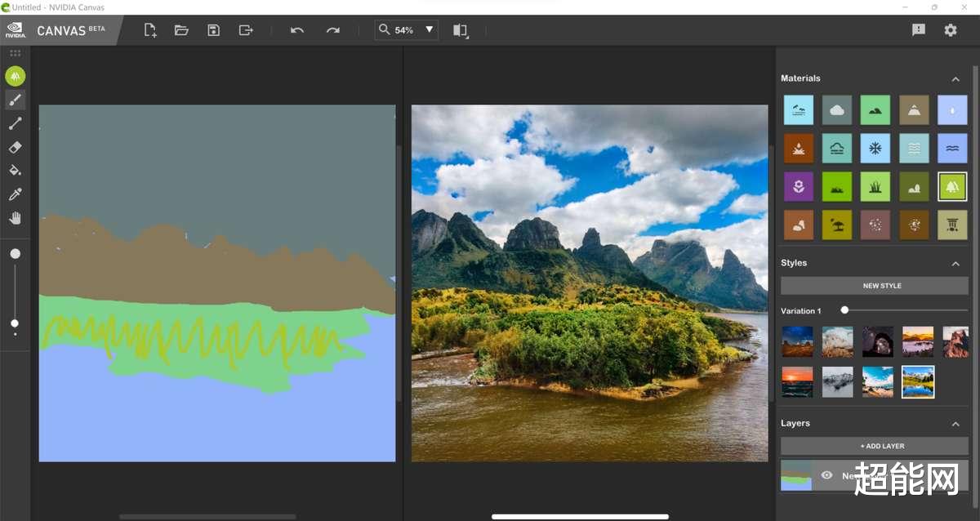Pick the olive rock-and-bush material
980x521 pixels.
tap(914, 186)
